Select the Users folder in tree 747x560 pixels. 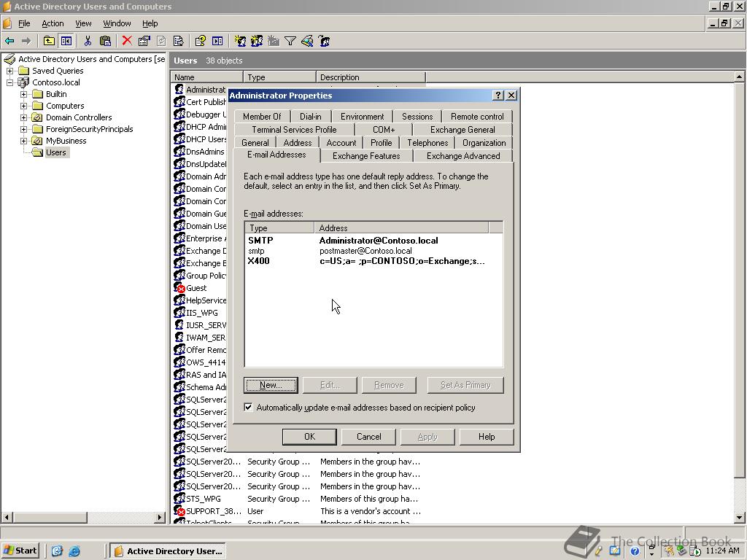pos(55,152)
